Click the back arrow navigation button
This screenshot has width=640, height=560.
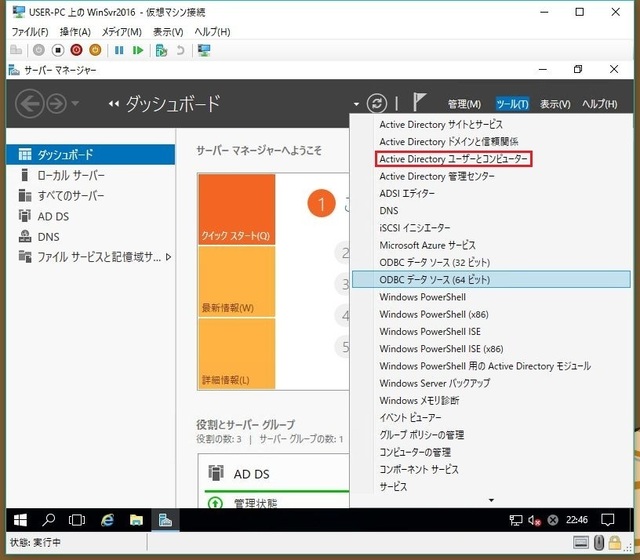pyautogui.click(x=30, y=103)
